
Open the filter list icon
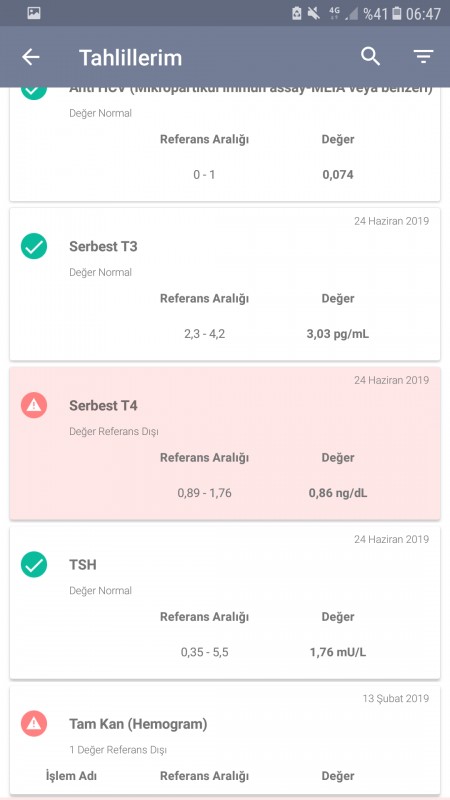pos(423,57)
